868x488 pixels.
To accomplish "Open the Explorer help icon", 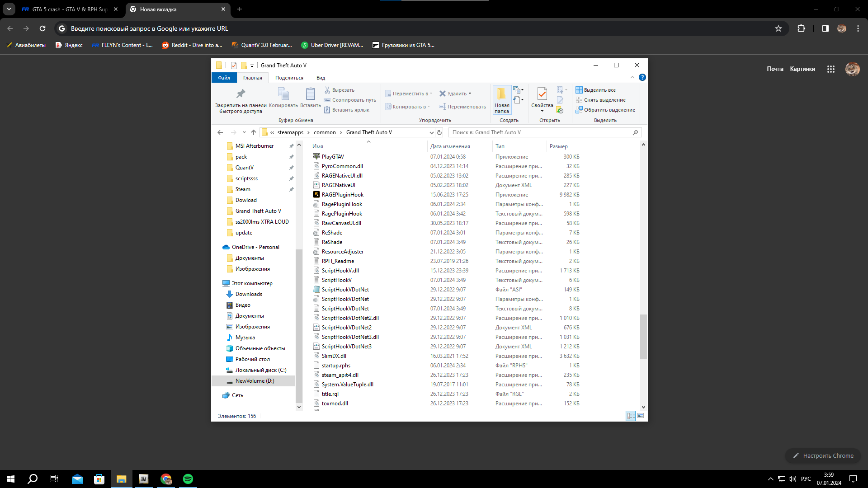I will point(642,77).
